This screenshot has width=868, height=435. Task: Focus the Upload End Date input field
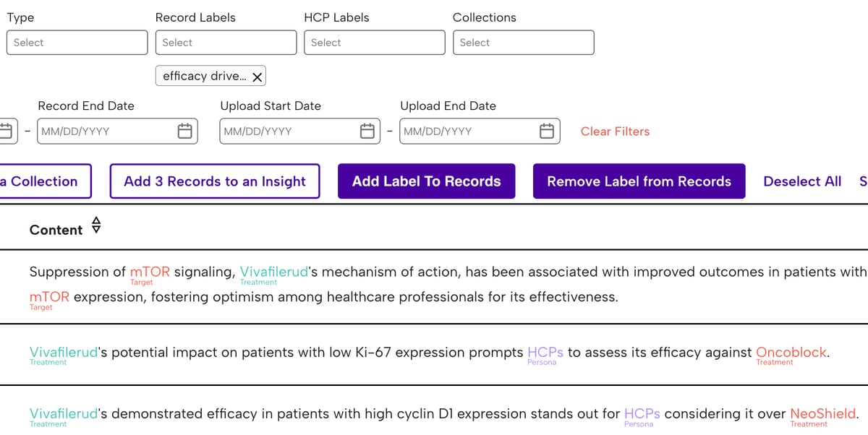[x=480, y=131]
